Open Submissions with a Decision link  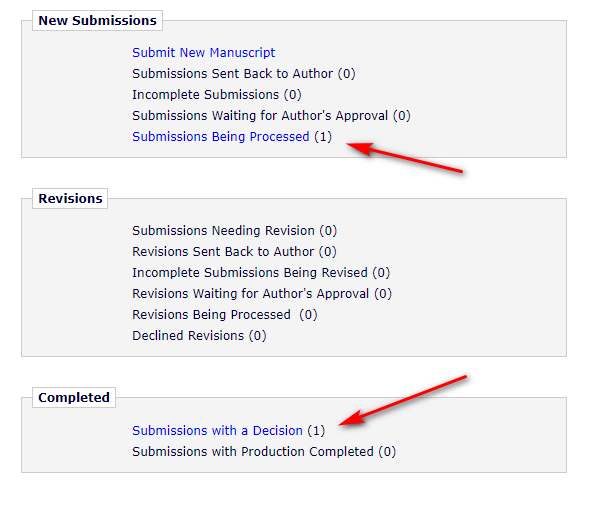click(217, 431)
